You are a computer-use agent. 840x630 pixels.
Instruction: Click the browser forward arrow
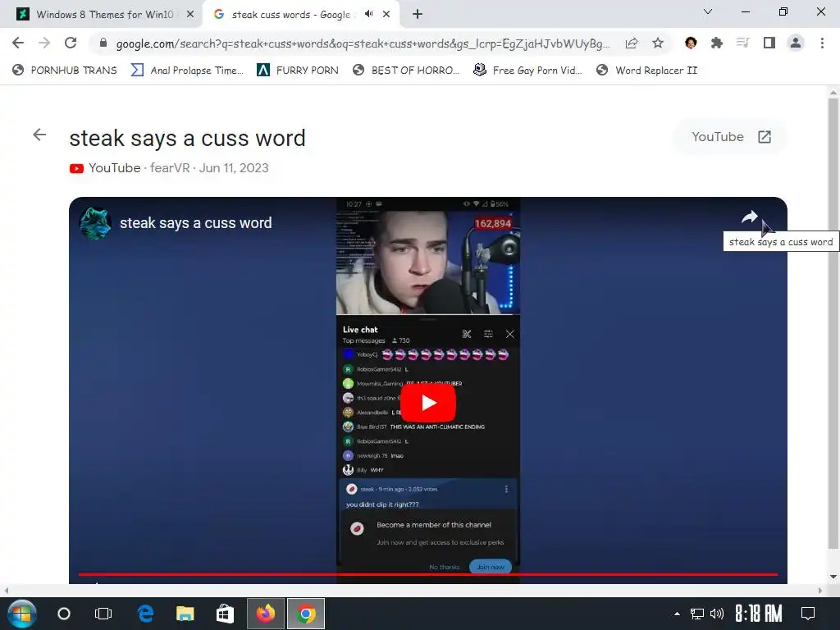pyautogui.click(x=44, y=43)
